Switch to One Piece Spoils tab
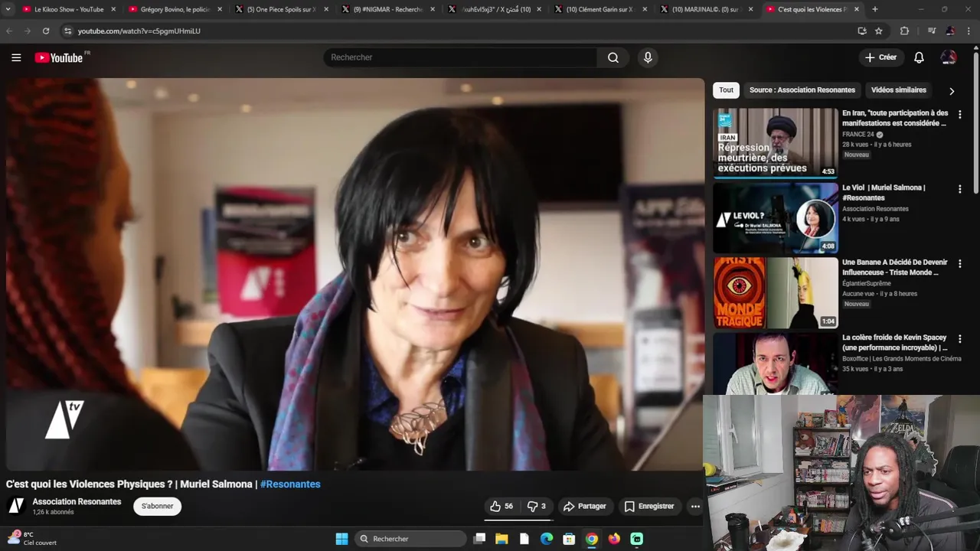Viewport: 980px width, 551px height. pos(281,9)
